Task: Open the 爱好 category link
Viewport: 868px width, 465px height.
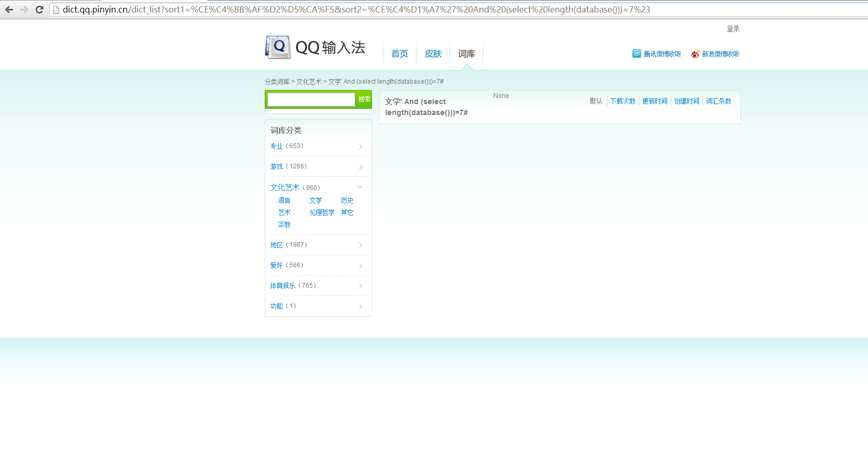Action: click(276, 265)
